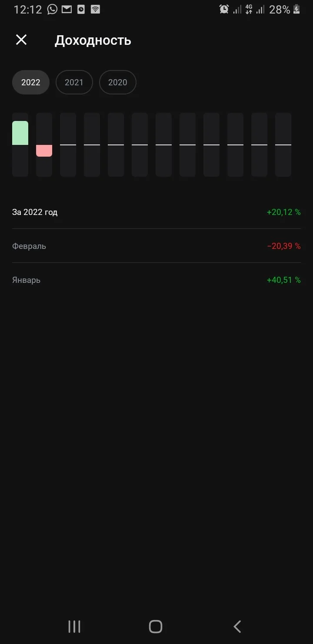Tap the mail notification icon

point(67,9)
